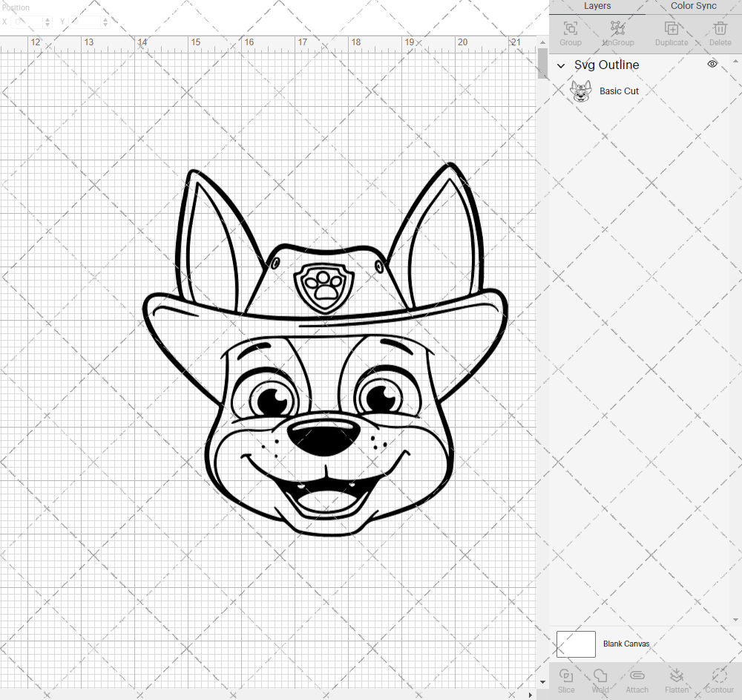Select the Basic Cut layer entry
This screenshot has height=700, width=742.
click(x=619, y=91)
